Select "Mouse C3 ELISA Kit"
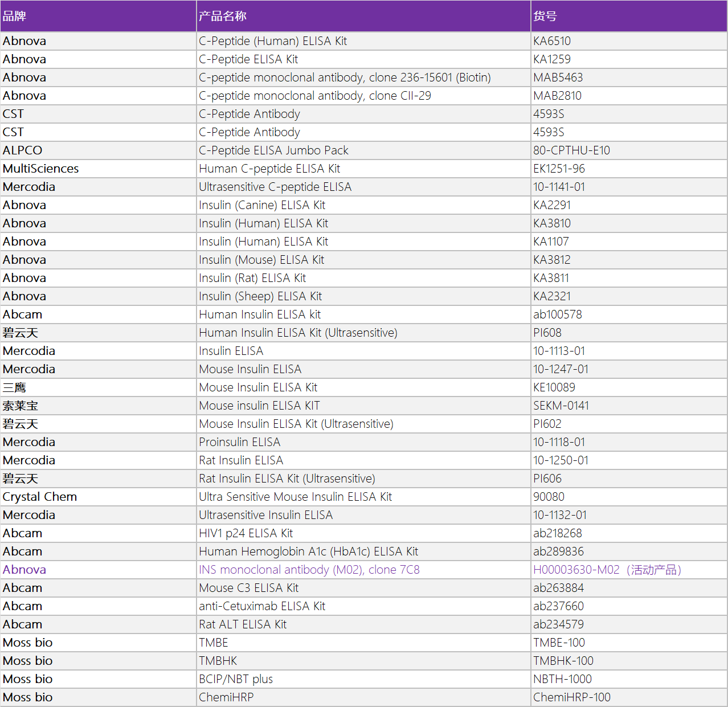Image resolution: width=728 pixels, height=707 pixels. coord(249,588)
